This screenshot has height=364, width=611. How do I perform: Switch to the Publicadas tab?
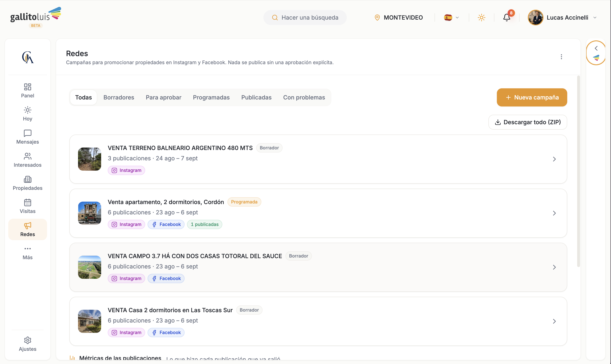(x=256, y=97)
